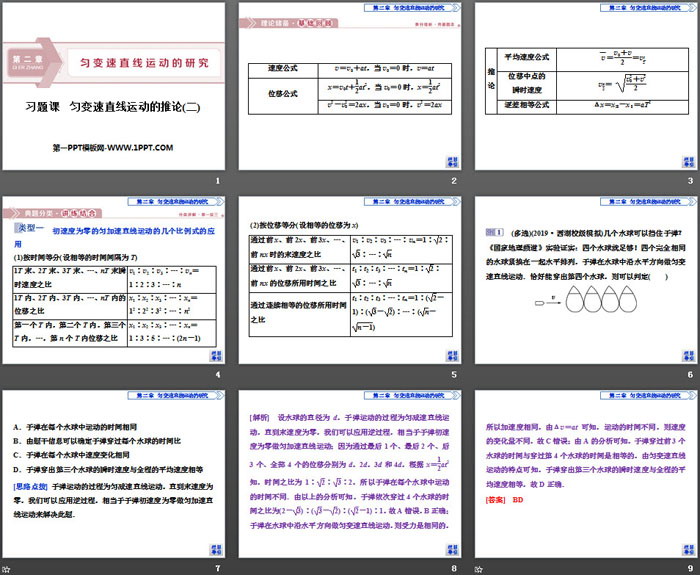Select slide 8 with purple analysis text
Screen dimensions: 700x575
[350, 474]
